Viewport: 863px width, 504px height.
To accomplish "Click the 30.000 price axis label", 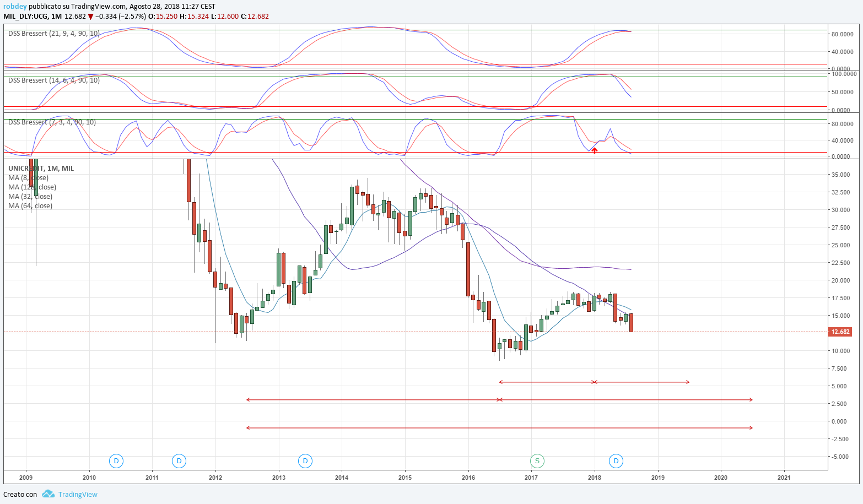I will tap(840, 210).
